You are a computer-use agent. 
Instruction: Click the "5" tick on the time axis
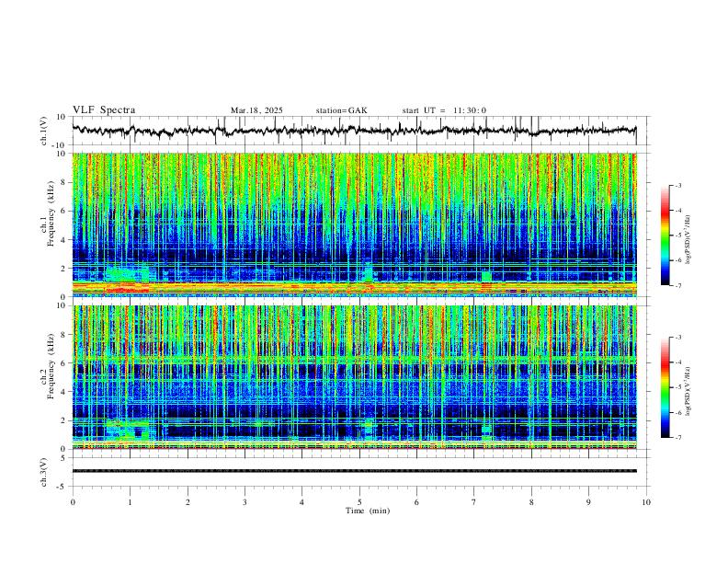[359, 502]
